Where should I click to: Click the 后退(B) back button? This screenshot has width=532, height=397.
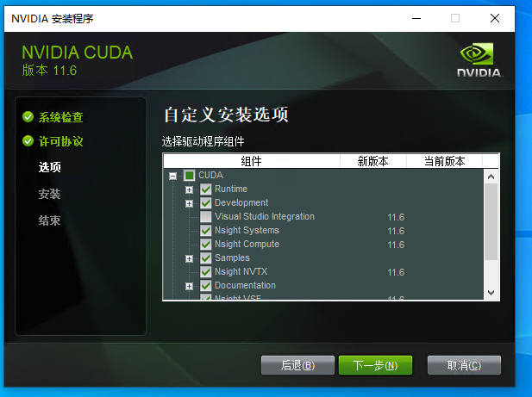297,365
